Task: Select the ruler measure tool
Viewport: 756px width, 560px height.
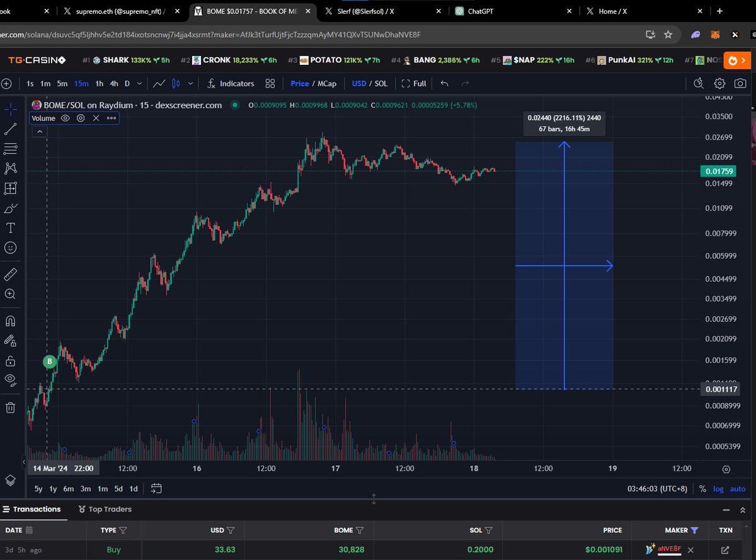Action: point(10,274)
